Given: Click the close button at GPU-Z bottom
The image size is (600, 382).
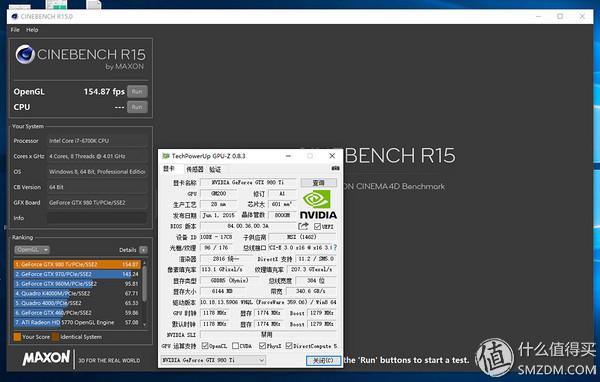Looking at the screenshot, I should (323, 360).
